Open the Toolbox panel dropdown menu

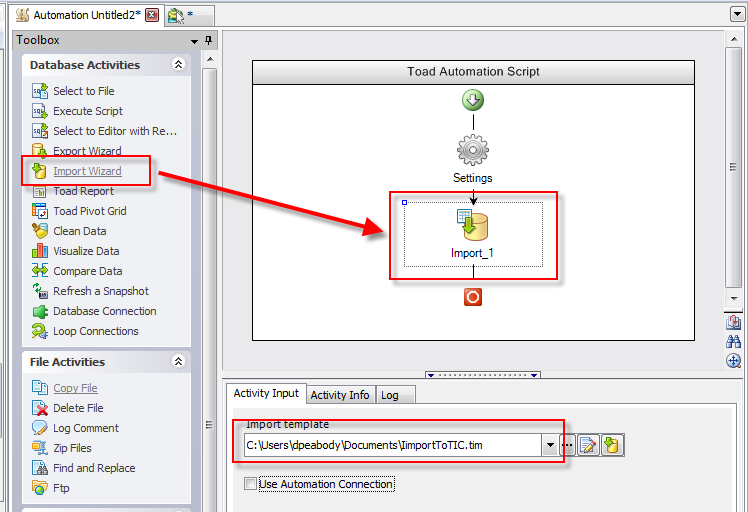[195, 42]
